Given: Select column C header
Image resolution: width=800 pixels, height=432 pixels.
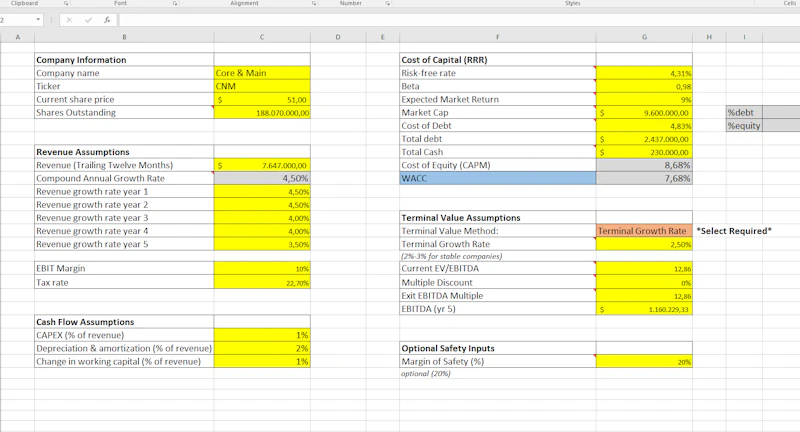Looking at the screenshot, I should [262, 37].
